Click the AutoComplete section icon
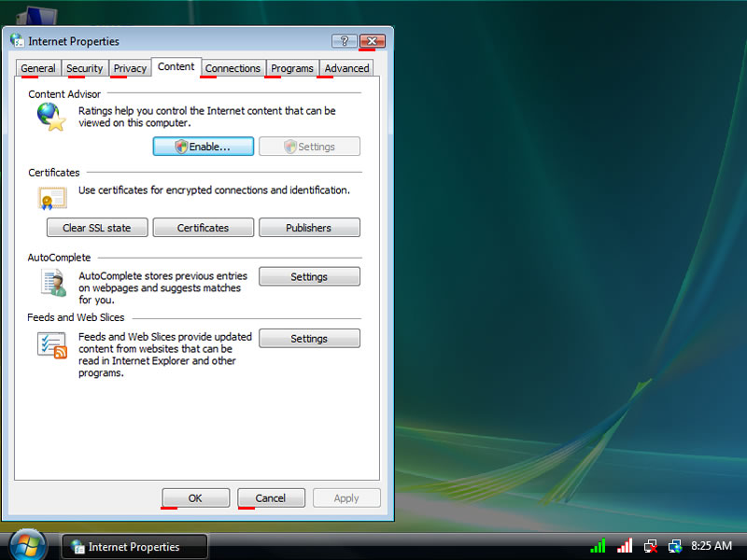747x560 pixels. [52, 283]
